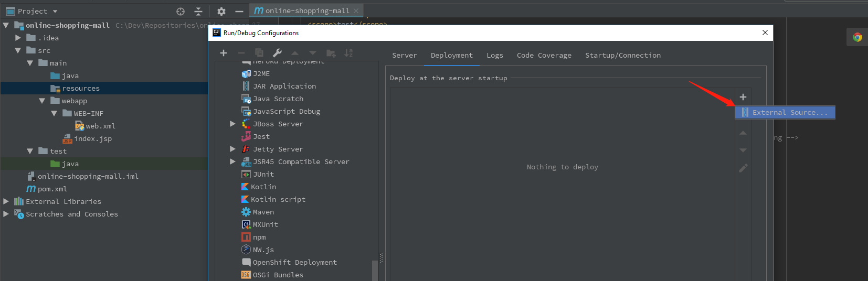
Task: Click the configuration list vertical scrollbar
Action: point(375,270)
